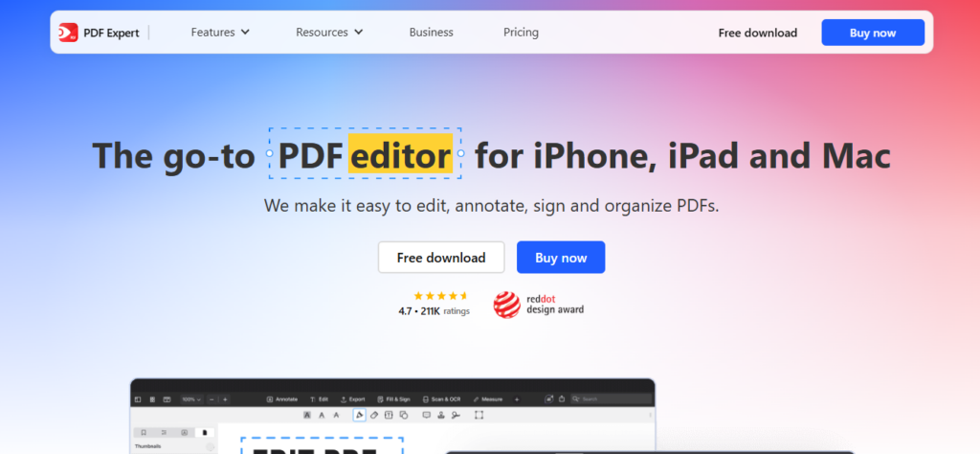980x454 pixels.
Task: Open the Features dropdown menu
Action: point(220,32)
